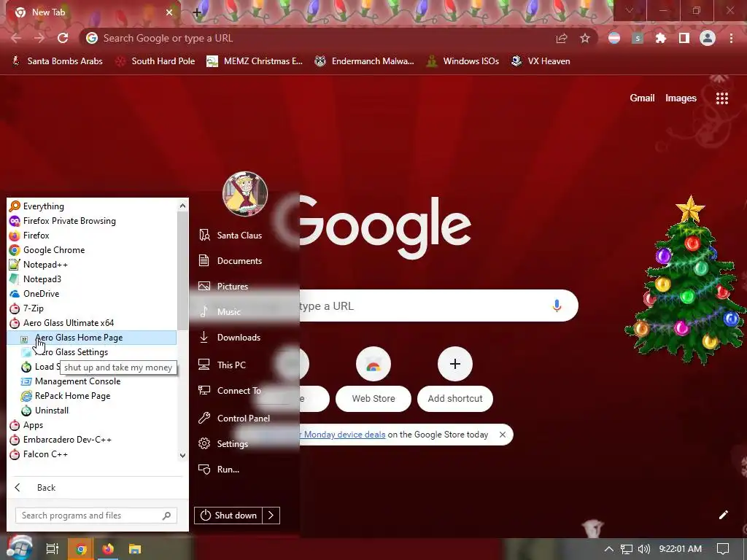This screenshot has width=747, height=560.
Task: Open the Everything search program
Action: click(x=91, y=206)
